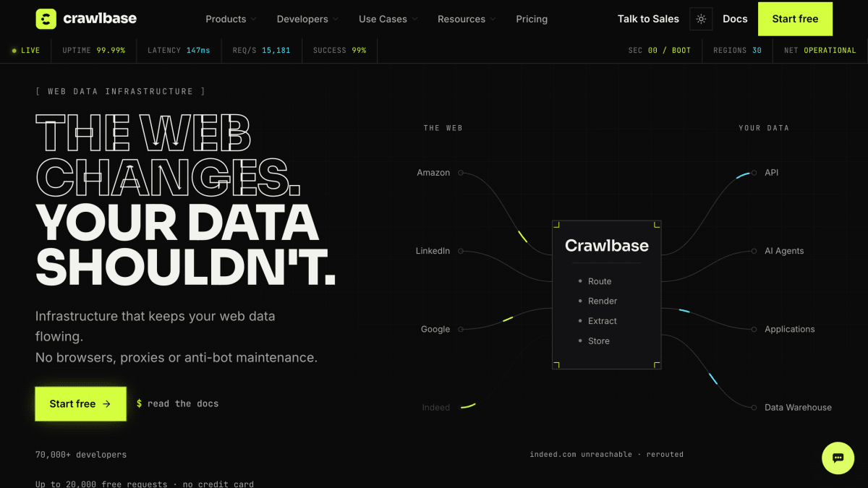Click the LATENCY 147ms stat

[179, 51]
